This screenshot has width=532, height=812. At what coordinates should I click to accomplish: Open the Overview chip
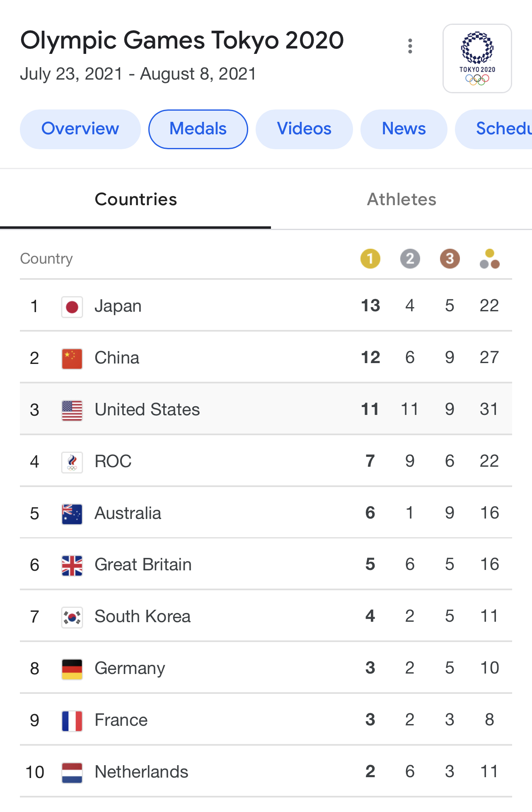click(x=80, y=129)
